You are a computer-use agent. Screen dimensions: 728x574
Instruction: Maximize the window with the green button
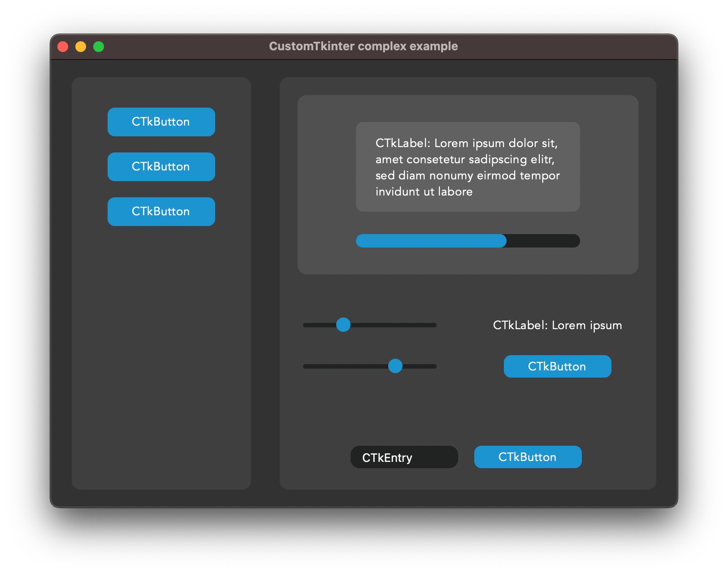99,47
